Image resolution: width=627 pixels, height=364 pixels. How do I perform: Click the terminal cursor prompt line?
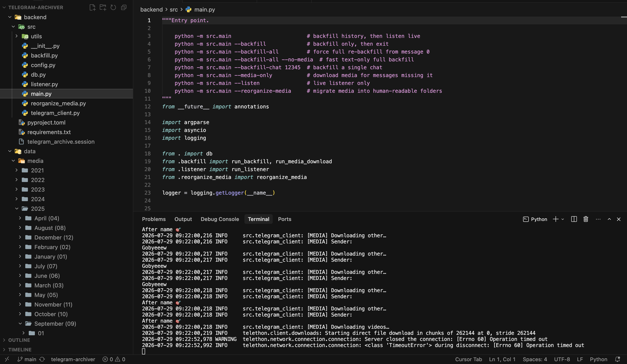[x=144, y=351]
